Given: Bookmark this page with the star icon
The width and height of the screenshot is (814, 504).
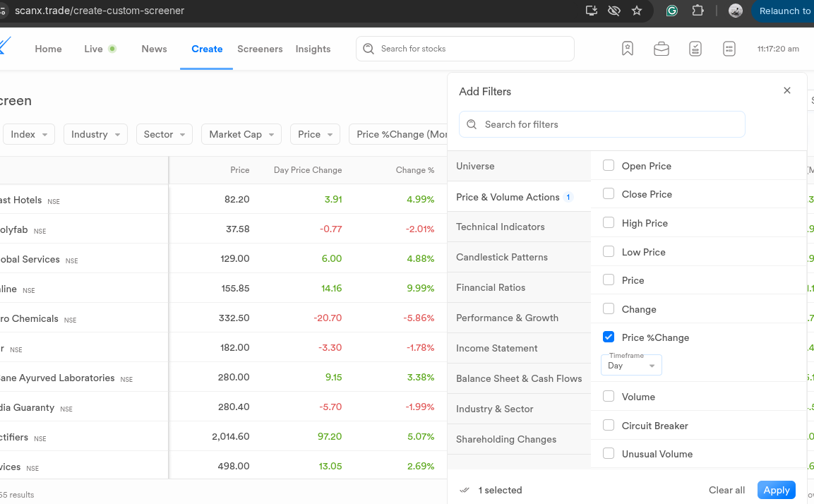Looking at the screenshot, I should (x=637, y=11).
